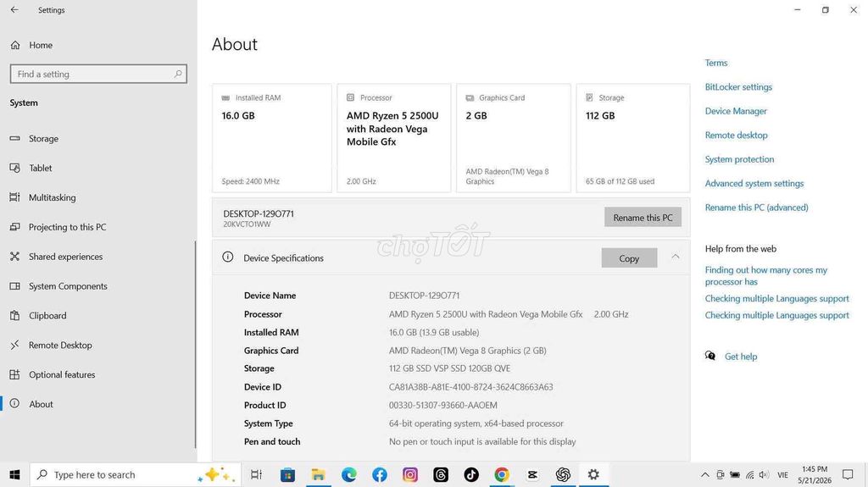Click the sidebar vertical scrollbar

point(195,344)
